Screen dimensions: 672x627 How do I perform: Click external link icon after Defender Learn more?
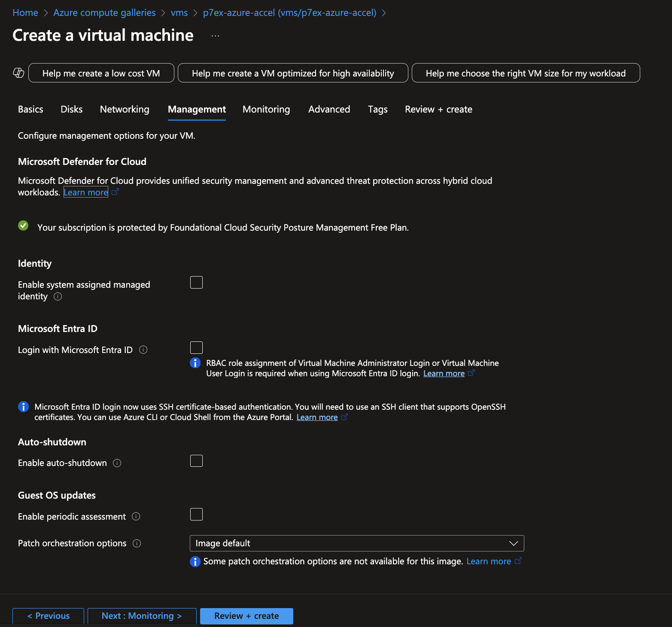pos(115,192)
